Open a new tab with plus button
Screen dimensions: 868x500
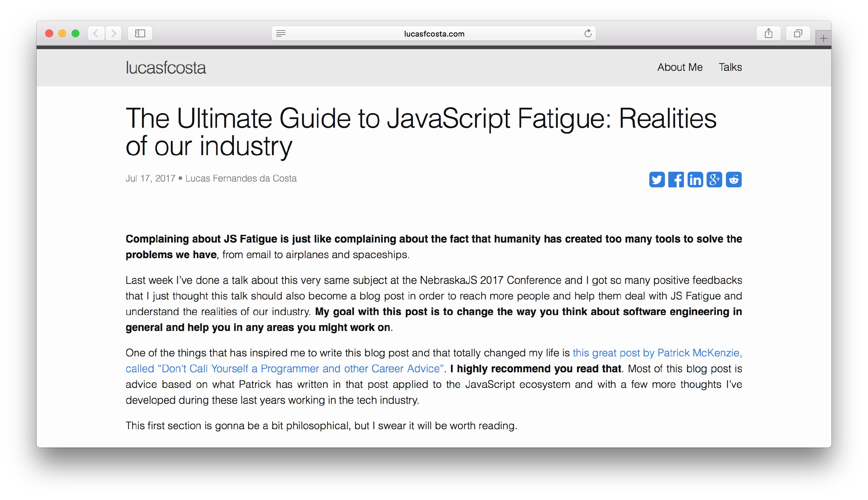click(823, 38)
